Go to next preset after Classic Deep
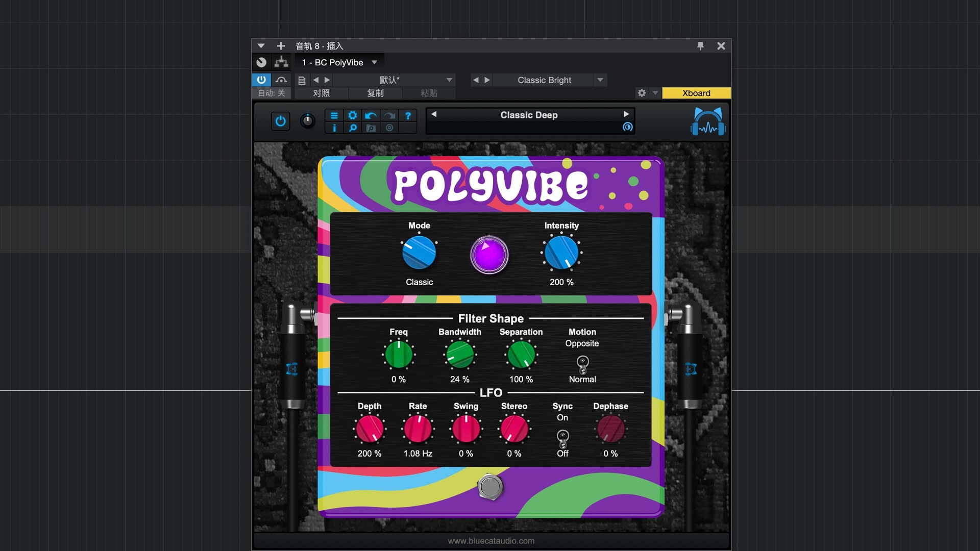The height and width of the screenshot is (551, 980). [x=626, y=114]
